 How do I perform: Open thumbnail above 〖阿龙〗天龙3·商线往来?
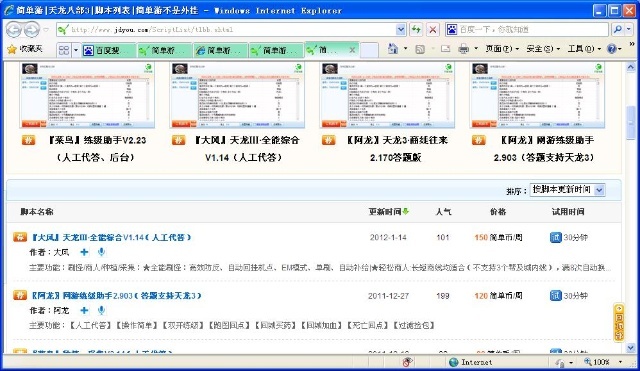[387, 95]
